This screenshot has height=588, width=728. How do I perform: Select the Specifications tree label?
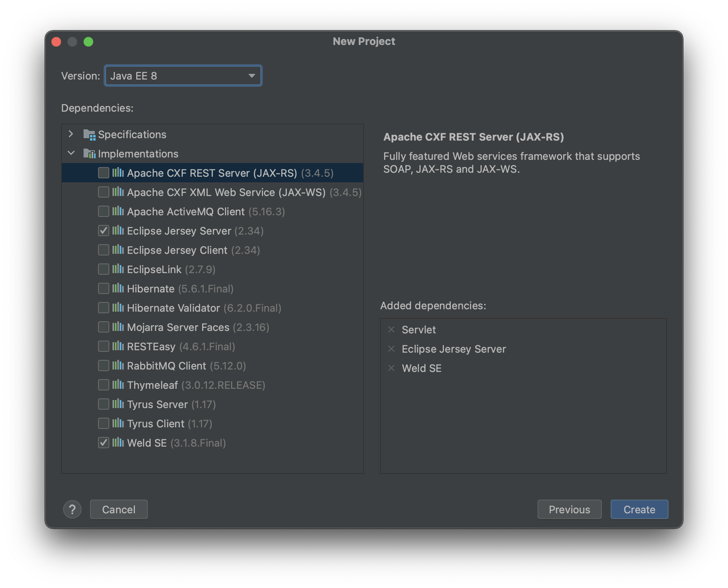[132, 135]
